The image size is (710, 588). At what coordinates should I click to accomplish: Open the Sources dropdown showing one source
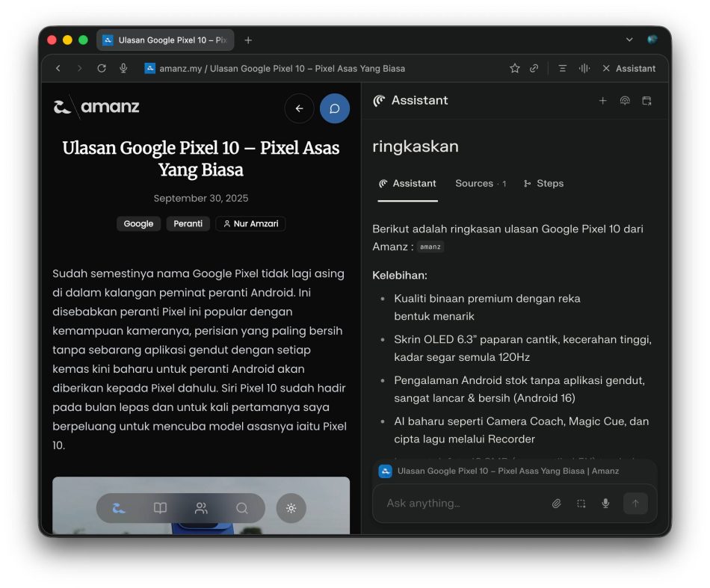[x=481, y=183]
